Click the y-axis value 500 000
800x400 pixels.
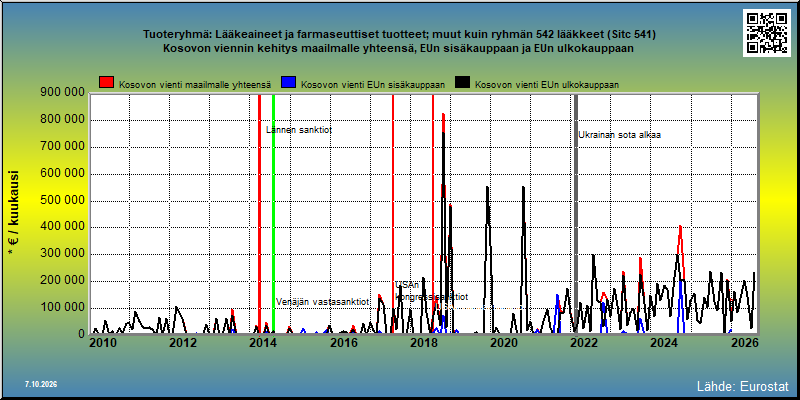(x=62, y=201)
